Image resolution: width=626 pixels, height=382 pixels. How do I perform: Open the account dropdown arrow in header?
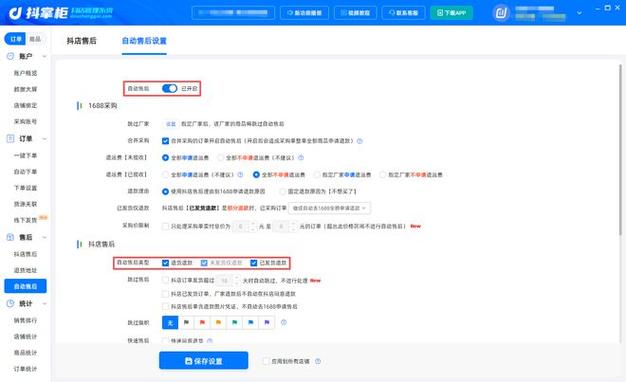tap(579, 13)
